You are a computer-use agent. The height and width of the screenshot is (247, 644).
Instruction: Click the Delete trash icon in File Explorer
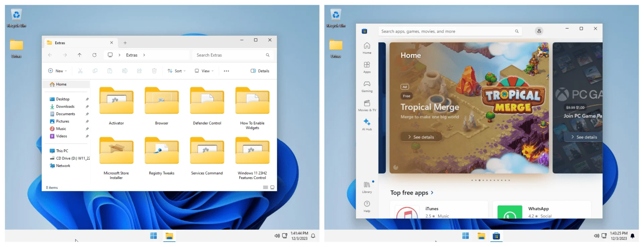(x=154, y=71)
